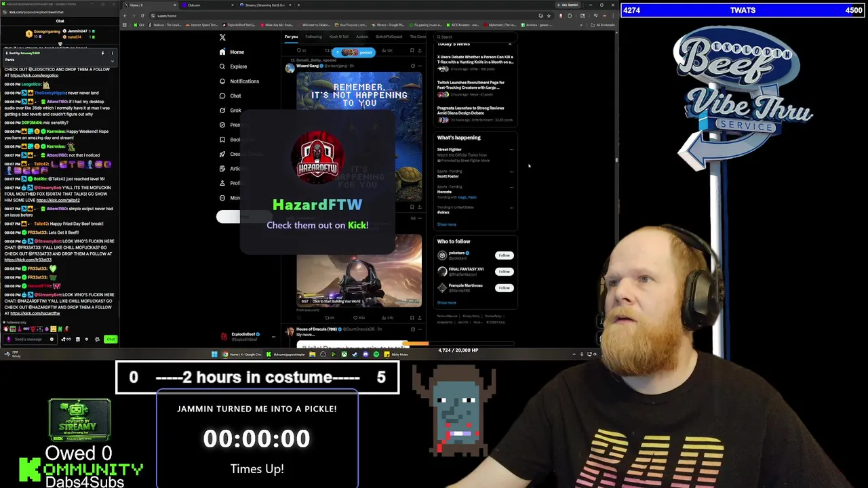Open the Windows Start menu
Viewport: 868px width, 488px height.
click(214, 354)
